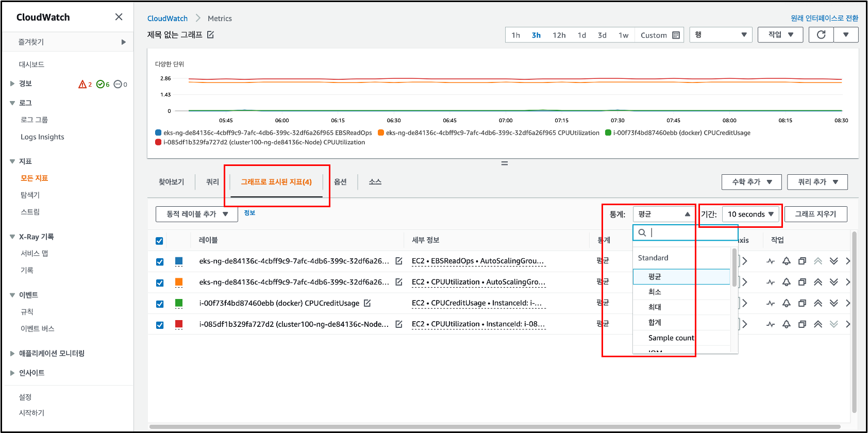Move the CPUCreditUsage row down

click(834, 304)
